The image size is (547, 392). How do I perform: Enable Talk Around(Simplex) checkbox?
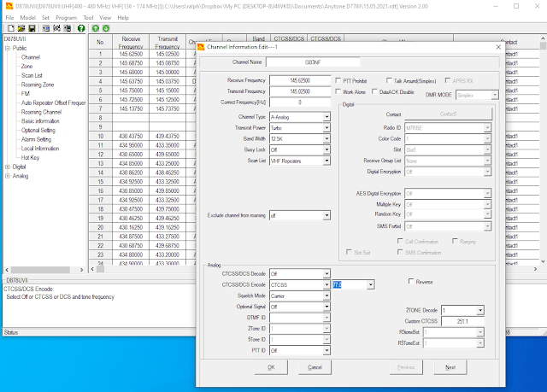(389, 80)
